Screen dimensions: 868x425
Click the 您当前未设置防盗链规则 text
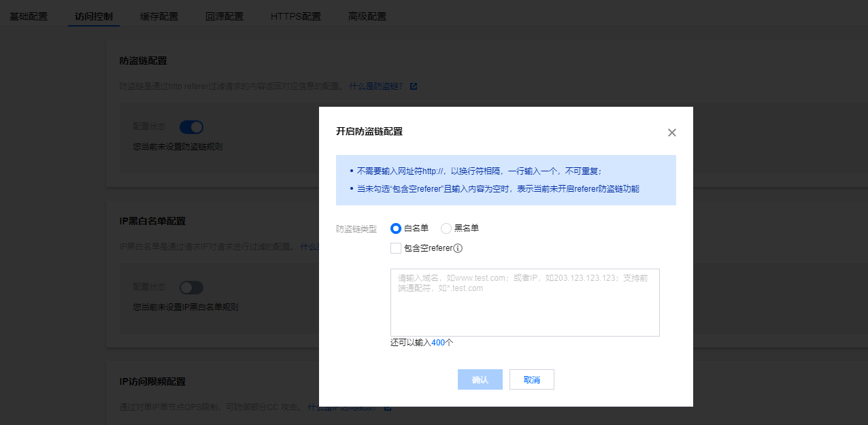coord(178,146)
